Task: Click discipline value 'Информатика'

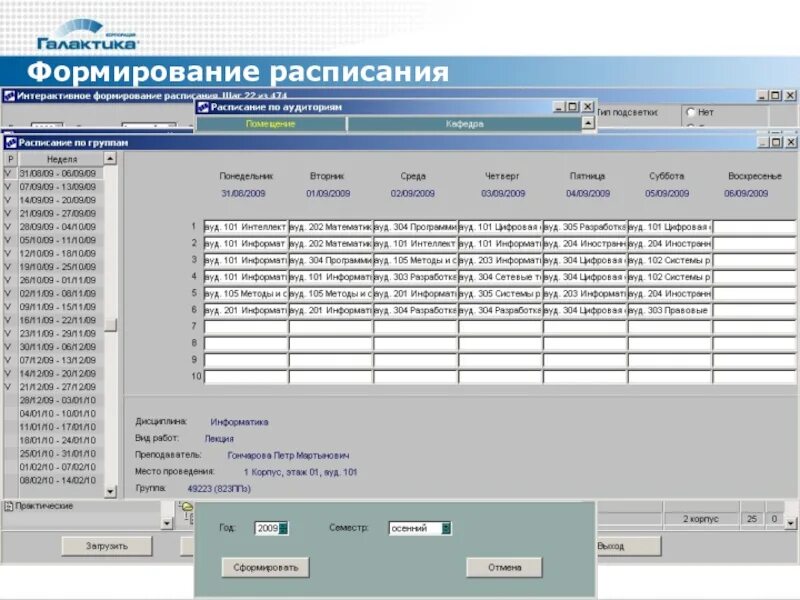Action: pyautogui.click(x=239, y=422)
